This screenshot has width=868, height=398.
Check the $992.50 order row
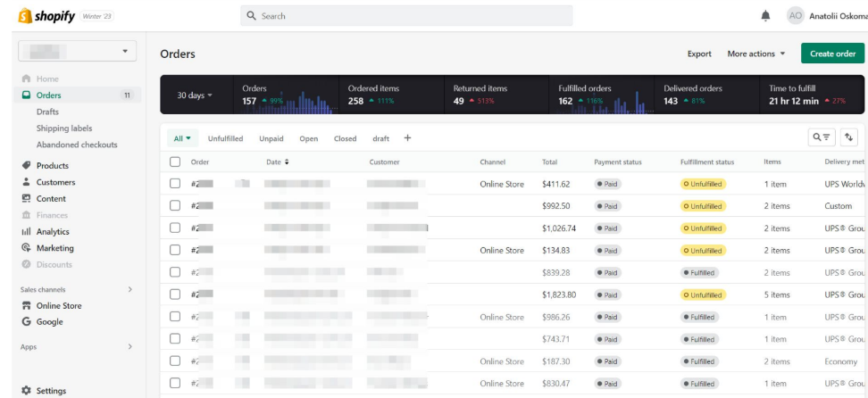(175, 205)
